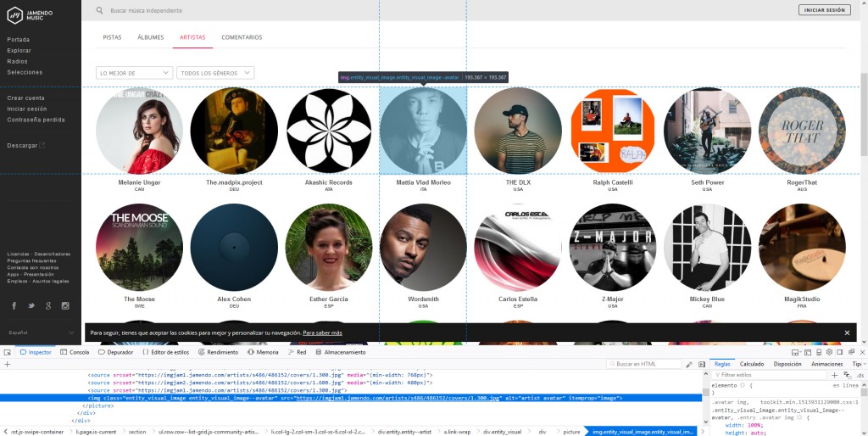Open the 'Todos los géneros' dropdown
The image size is (868, 436).
click(214, 73)
